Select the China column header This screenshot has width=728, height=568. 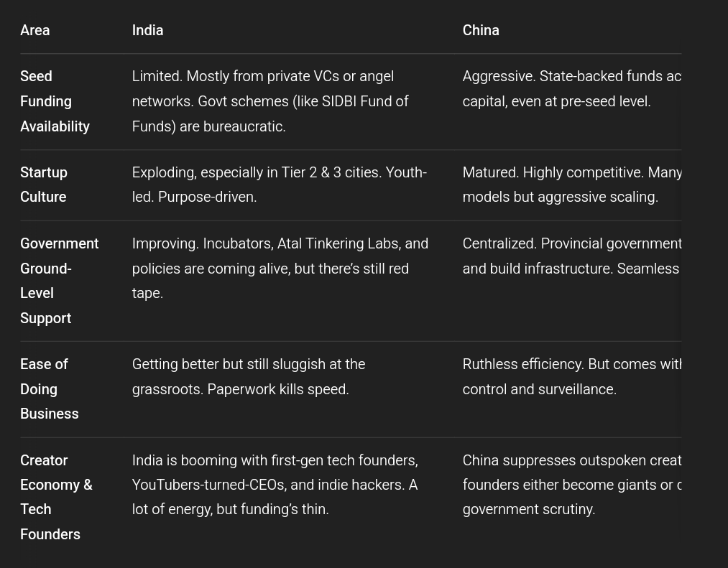(480, 30)
